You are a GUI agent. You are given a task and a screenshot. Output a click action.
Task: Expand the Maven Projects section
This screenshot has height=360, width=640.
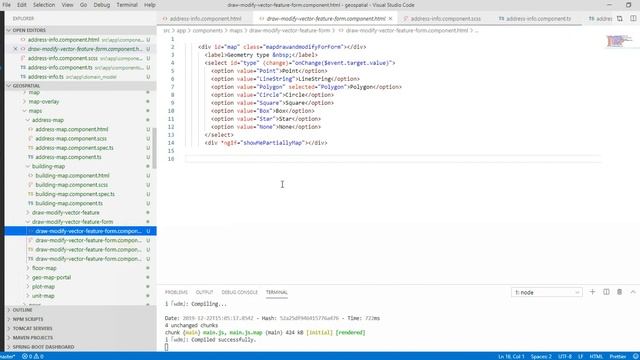(80, 338)
